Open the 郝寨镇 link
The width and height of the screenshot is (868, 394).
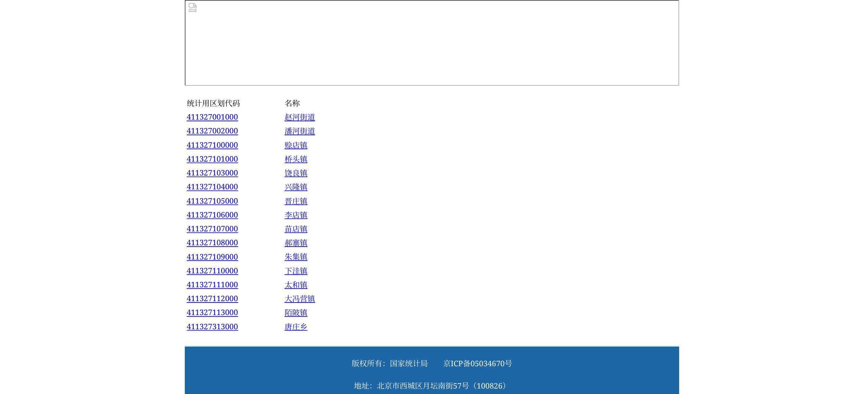tap(296, 243)
